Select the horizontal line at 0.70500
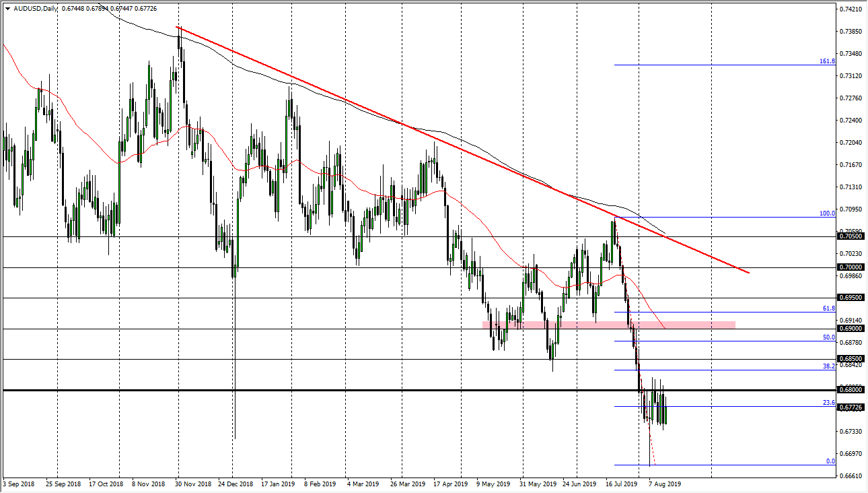Screen dimensions: 868x493 point(336,236)
